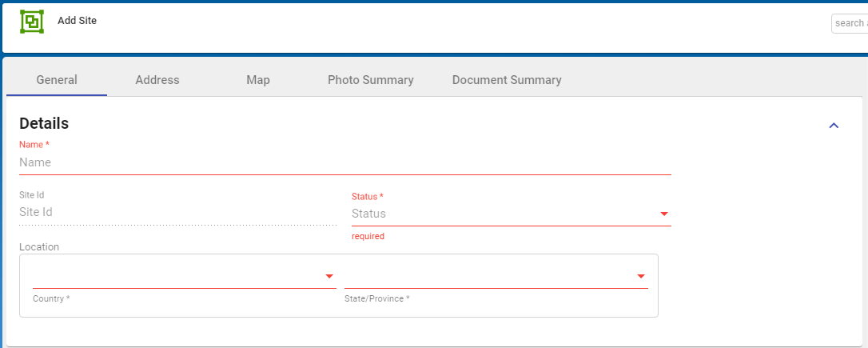Click the red "required" validation message

coord(368,237)
